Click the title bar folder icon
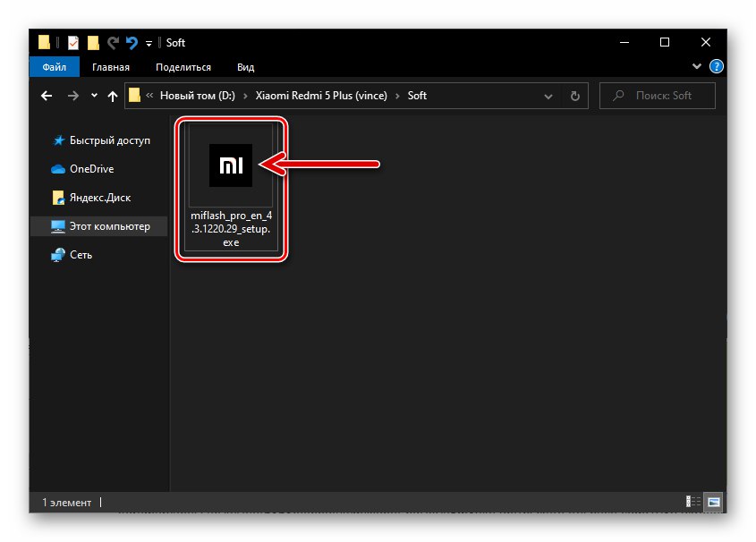756x542 pixels. [44, 42]
